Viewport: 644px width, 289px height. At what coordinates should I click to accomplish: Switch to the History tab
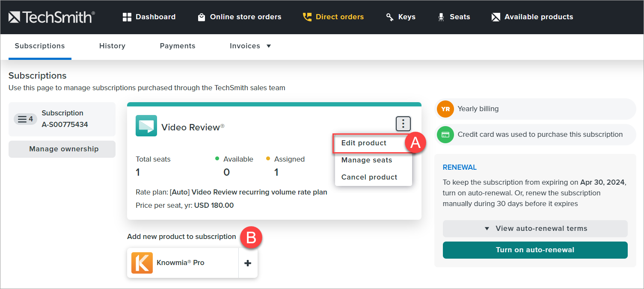pyautogui.click(x=112, y=46)
